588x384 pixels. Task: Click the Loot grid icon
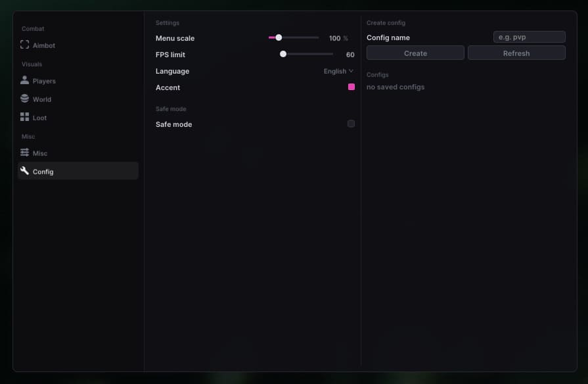(x=25, y=117)
